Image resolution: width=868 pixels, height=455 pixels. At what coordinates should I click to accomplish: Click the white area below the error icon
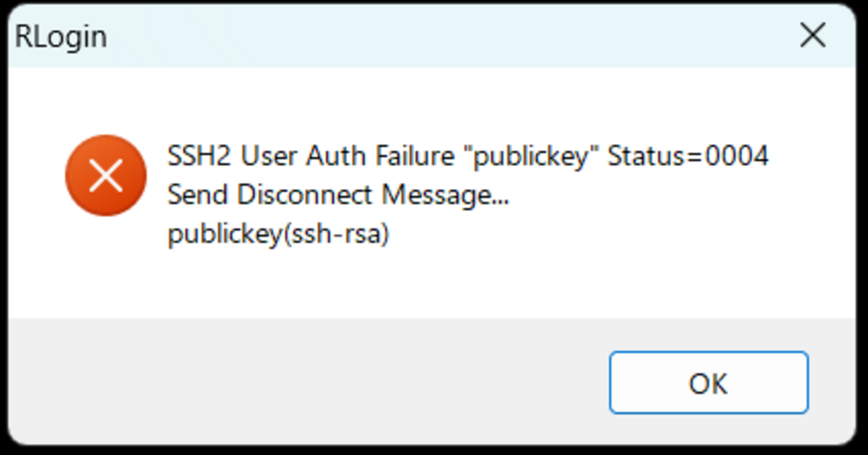pyautogui.click(x=105, y=267)
